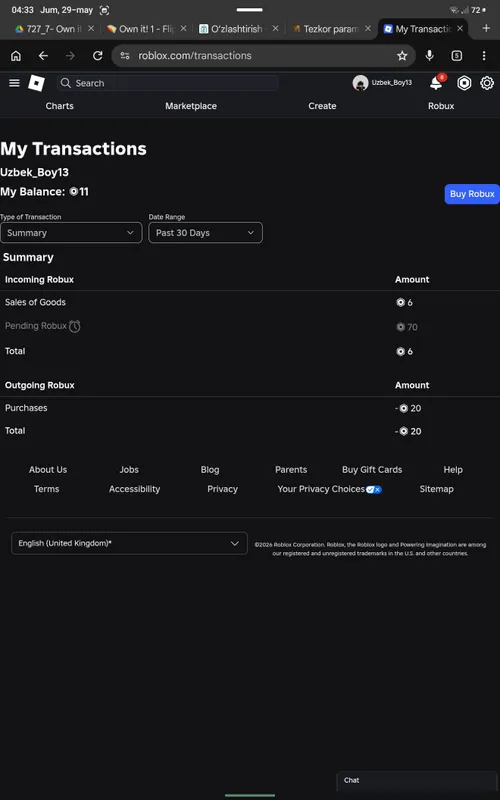Viewport: 500px width, 800px height.
Task: Expand the Type of Transaction Summary dropdown
Action: tap(71, 233)
